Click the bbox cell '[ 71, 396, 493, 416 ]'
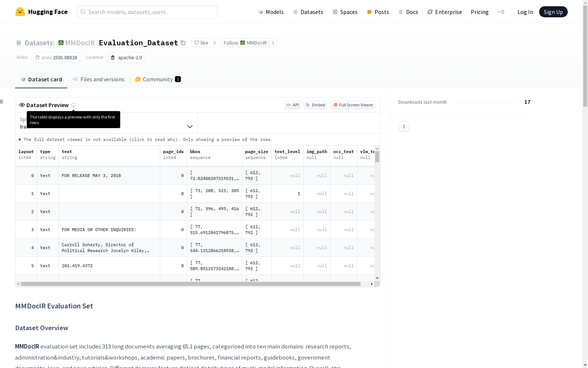 tap(214, 212)
